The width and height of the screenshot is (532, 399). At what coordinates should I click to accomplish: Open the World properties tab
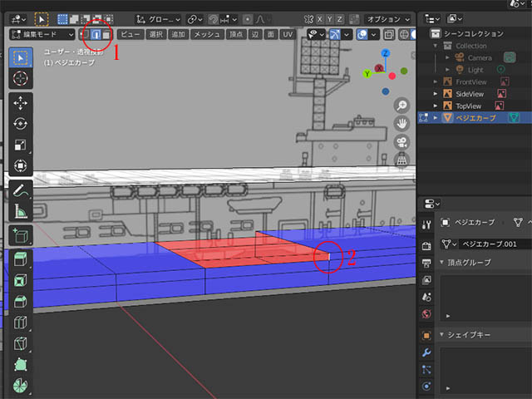point(426,314)
